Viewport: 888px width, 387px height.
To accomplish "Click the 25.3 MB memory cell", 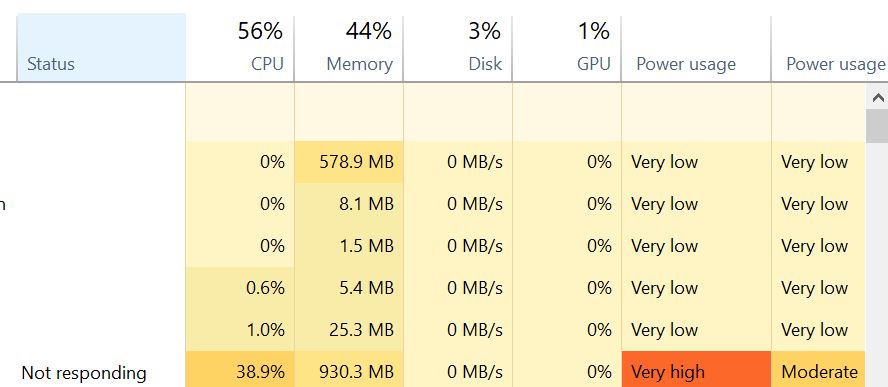I will (349, 330).
